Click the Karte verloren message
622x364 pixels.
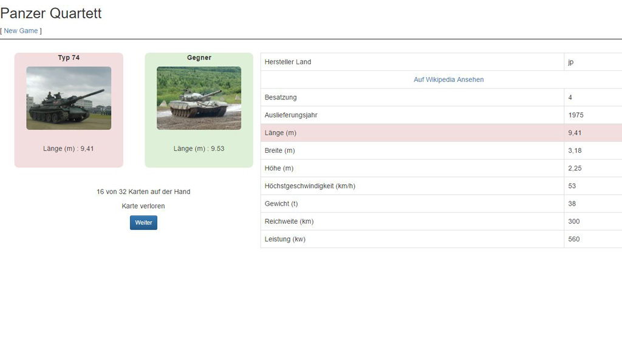143,206
